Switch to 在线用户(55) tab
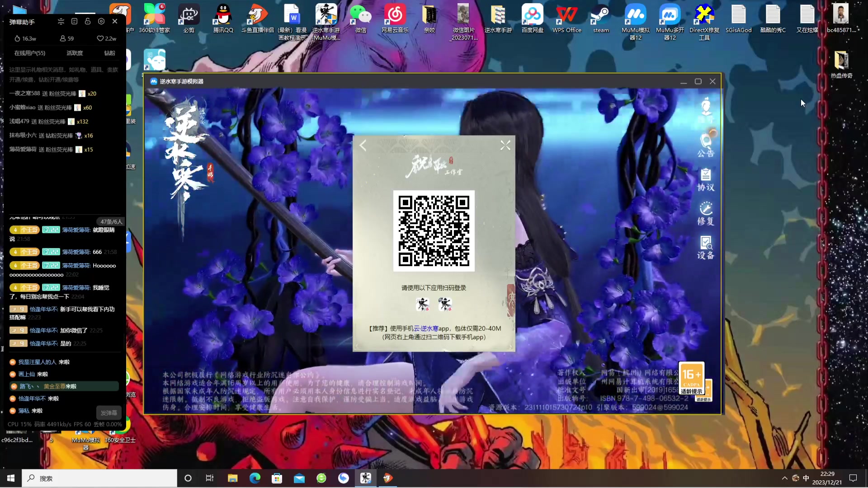 tap(30, 53)
